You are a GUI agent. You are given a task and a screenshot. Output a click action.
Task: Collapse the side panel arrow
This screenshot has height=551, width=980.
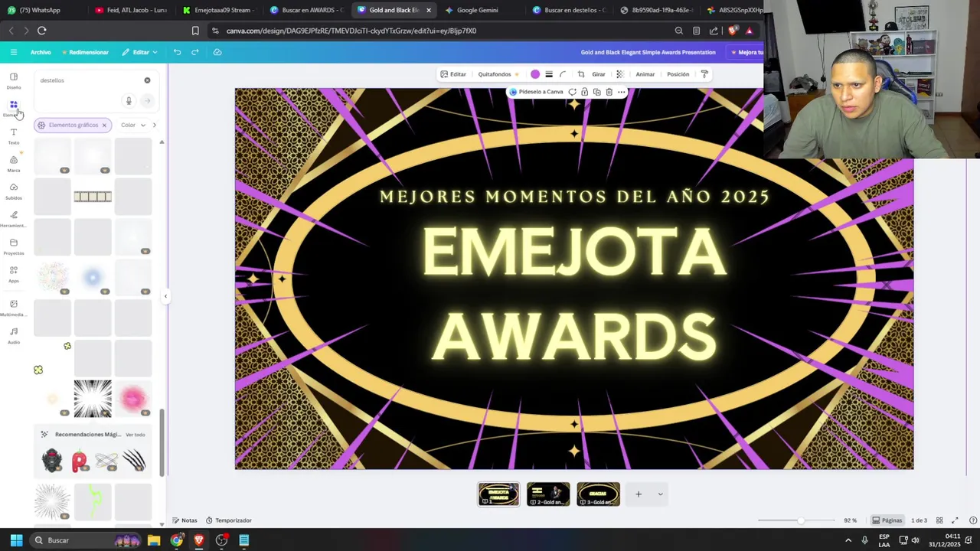pyautogui.click(x=165, y=296)
